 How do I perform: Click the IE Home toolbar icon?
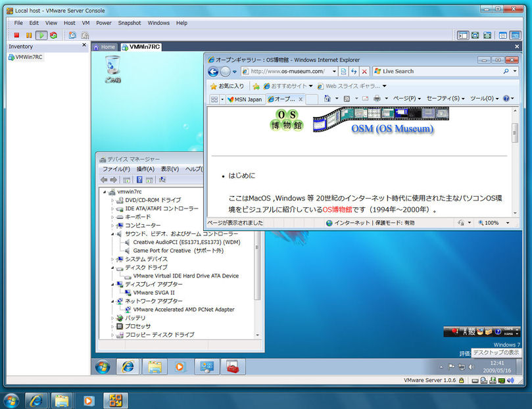[327, 99]
